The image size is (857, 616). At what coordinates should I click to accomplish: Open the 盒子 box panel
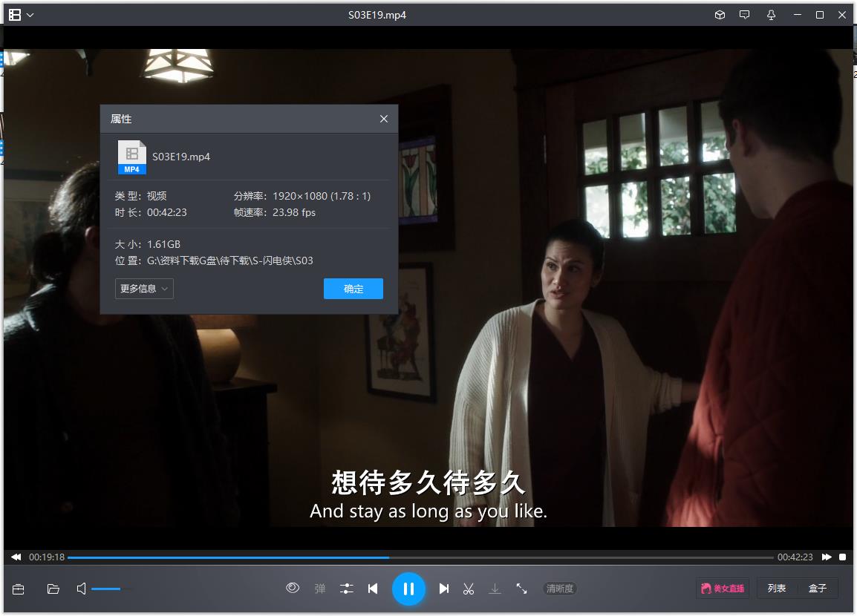[x=818, y=588]
